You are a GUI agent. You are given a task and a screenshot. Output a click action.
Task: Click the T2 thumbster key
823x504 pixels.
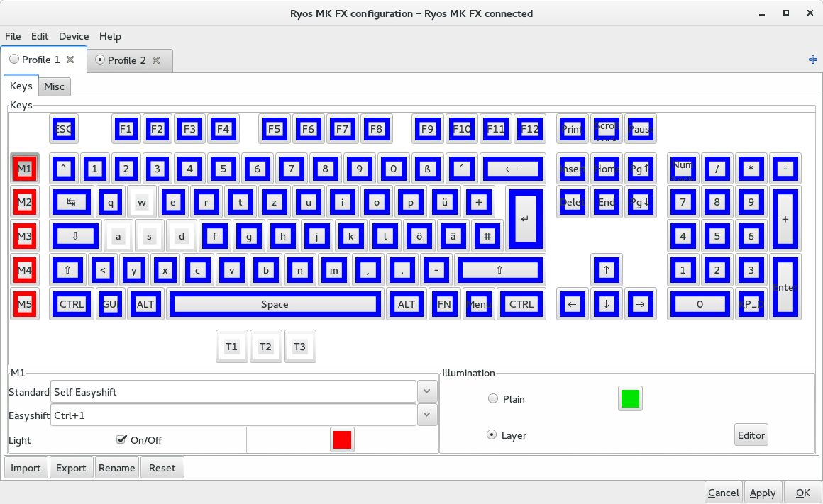pyautogui.click(x=265, y=347)
